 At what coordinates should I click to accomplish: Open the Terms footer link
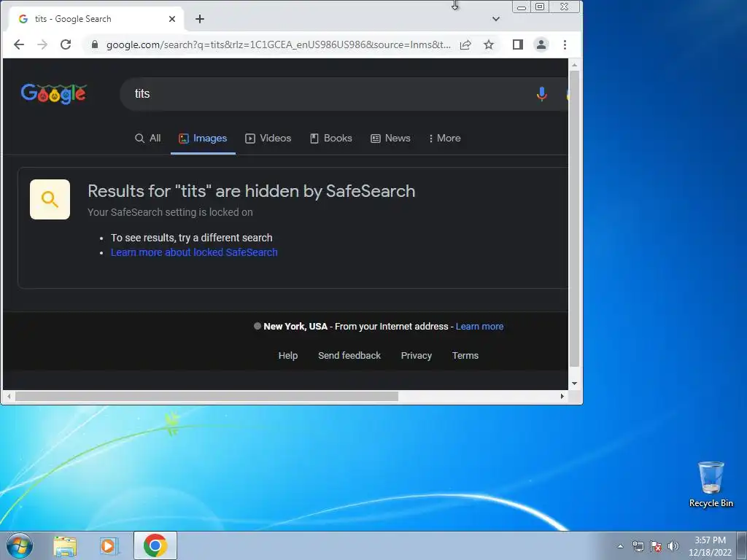465,356
